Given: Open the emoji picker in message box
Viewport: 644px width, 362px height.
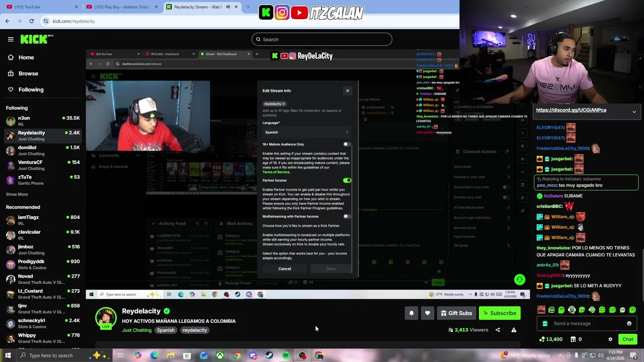Looking at the screenshot, I should tap(629, 324).
